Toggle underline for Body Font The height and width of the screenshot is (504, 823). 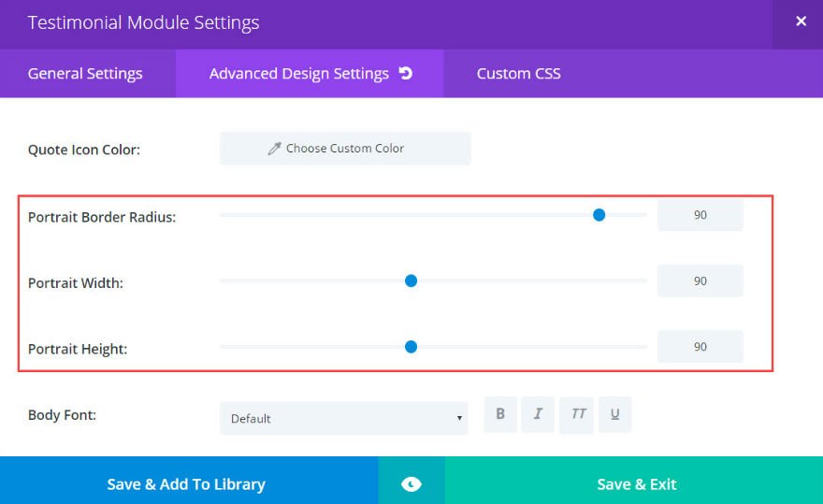pos(614,414)
